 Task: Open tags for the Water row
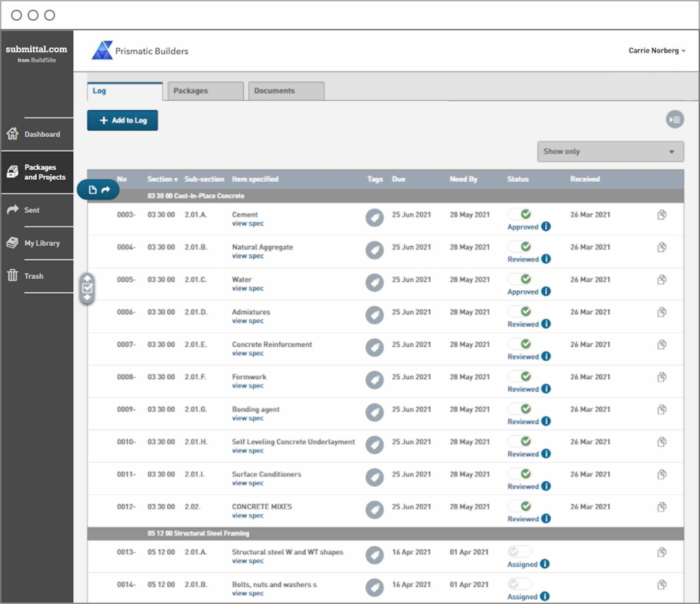click(x=374, y=282)
